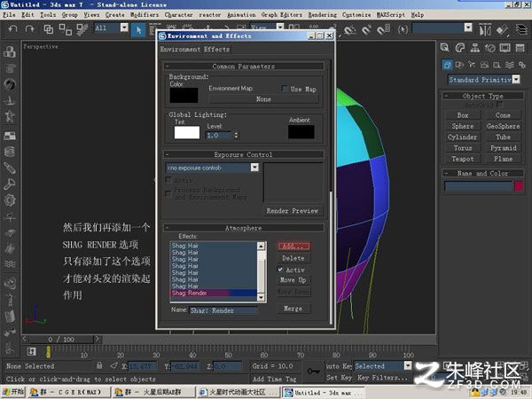Screen dimensions: 532x399
Task: Collapse the Common Parameters rollout
Action: [x=243, y=66]
